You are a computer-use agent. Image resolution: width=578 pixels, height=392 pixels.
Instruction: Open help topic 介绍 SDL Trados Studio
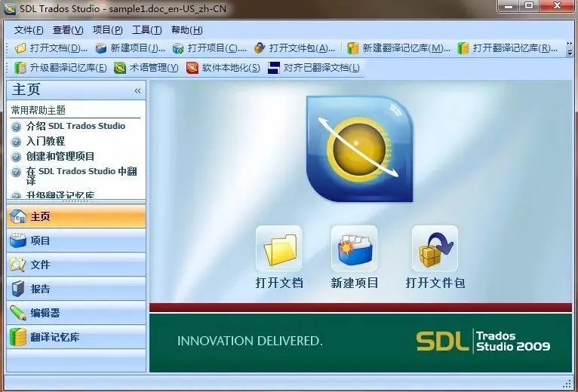tap(75, 126)
